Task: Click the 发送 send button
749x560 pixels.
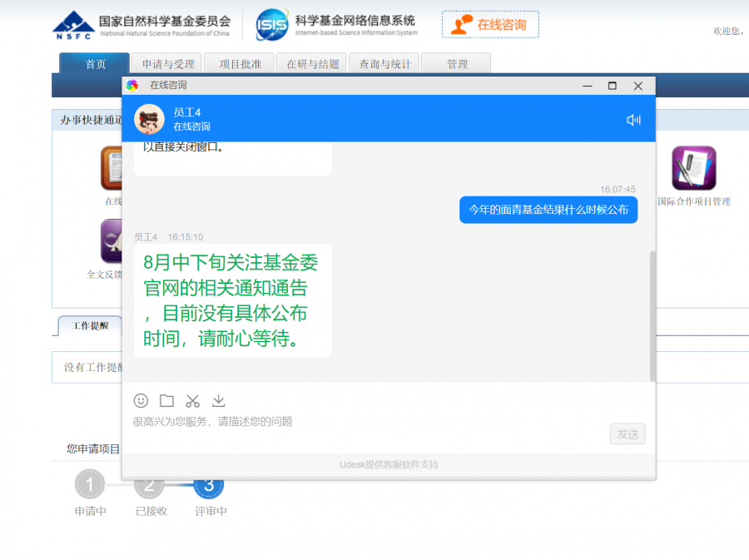Action: pyautogui.click(x=627, y=434)
